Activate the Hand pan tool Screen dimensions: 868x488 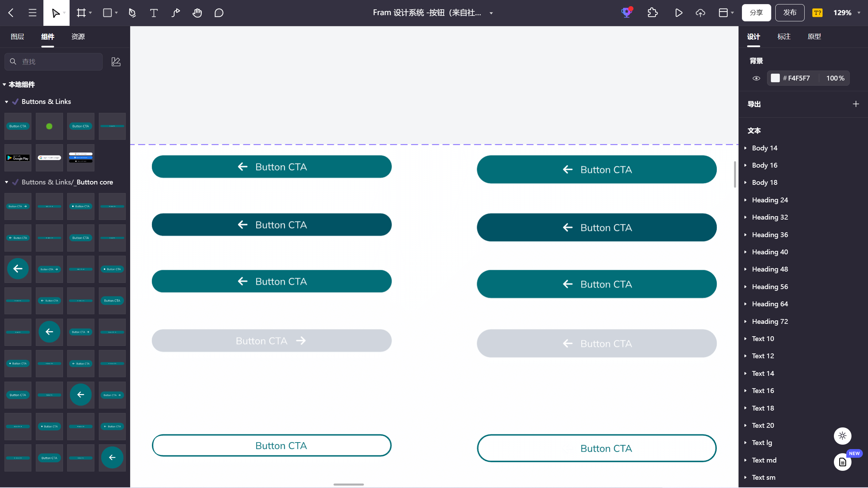tap(197, 13)
